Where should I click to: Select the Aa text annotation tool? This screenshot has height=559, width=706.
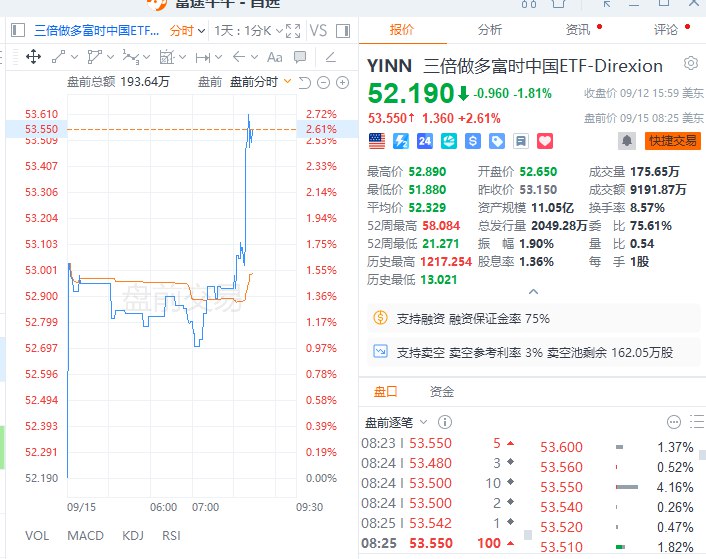[x=275, y=57]
